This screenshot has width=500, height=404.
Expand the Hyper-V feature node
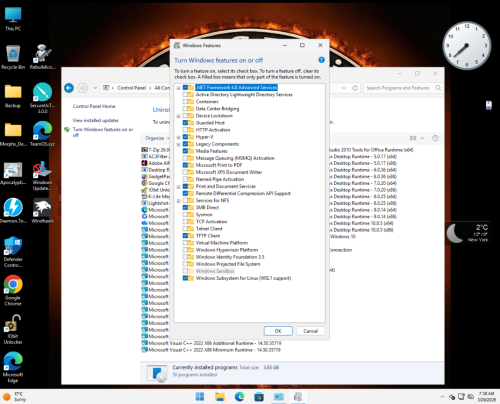[178, 137]
